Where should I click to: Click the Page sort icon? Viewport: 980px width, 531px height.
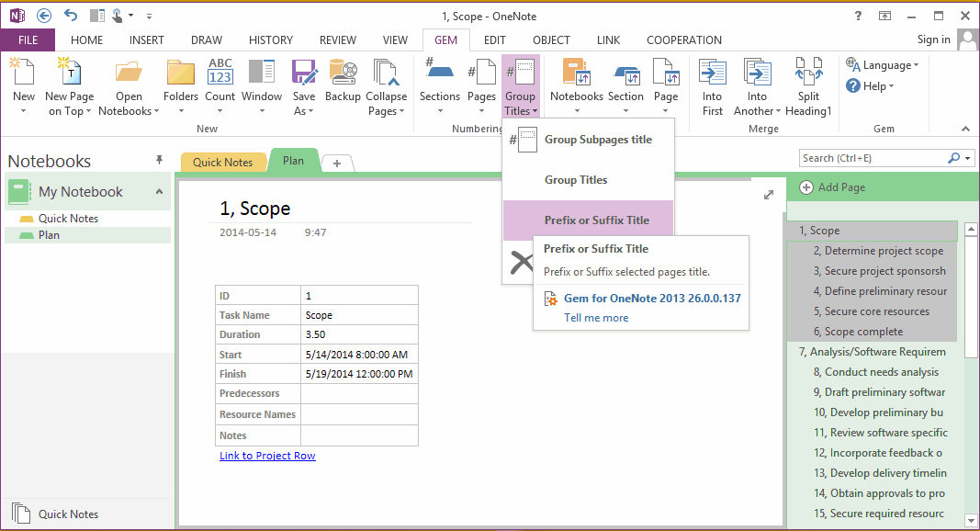click(666, 72)
